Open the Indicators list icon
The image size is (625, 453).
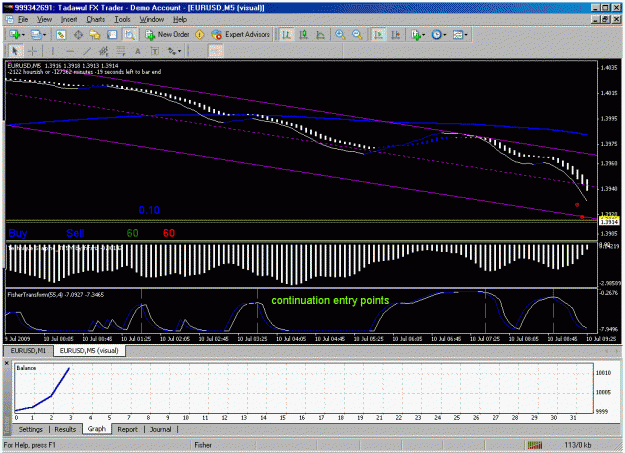coord(416,35)
